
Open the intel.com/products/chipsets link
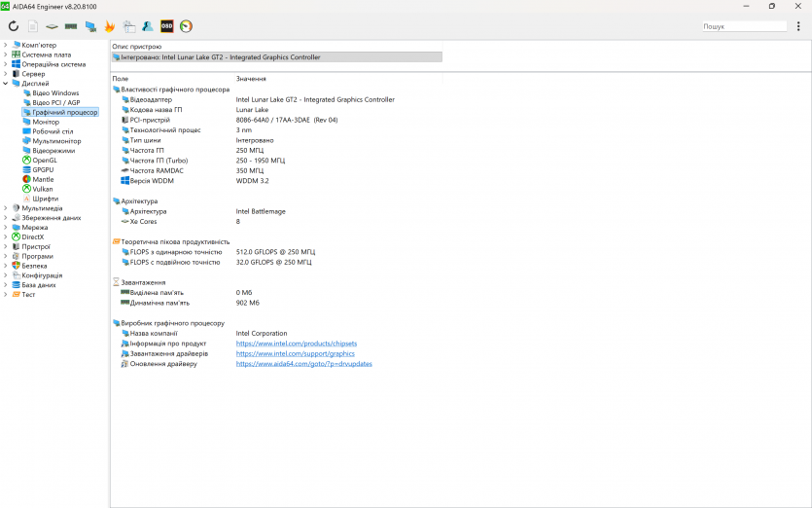pyautogui.click(x=296, y=343)
